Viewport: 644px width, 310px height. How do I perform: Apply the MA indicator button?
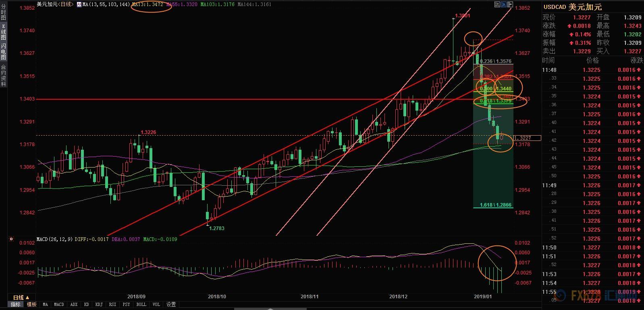[x=45, y=304]
